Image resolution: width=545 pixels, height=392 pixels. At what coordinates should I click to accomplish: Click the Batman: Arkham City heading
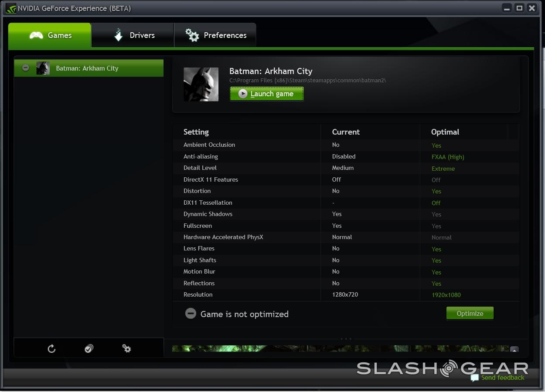[271, 71]
